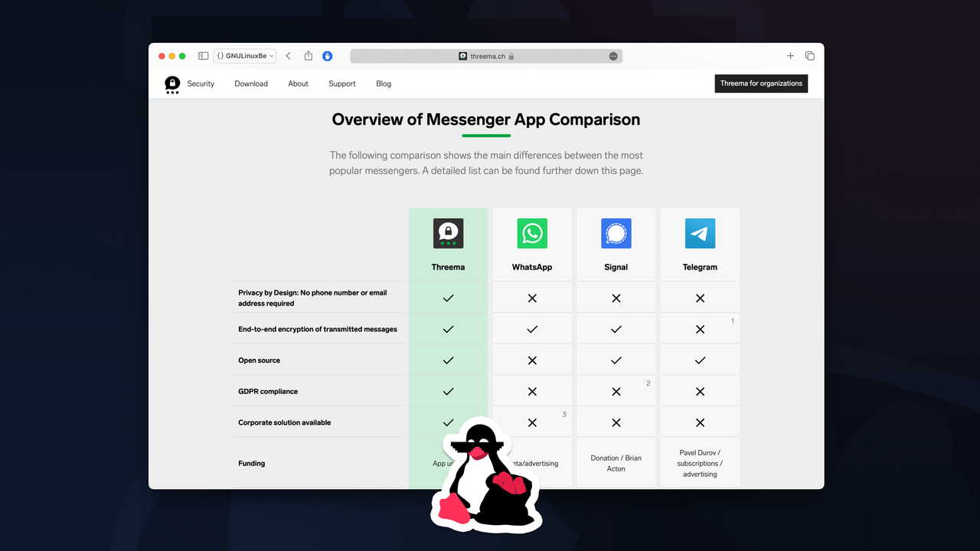
Task: Click WhatsApp check mark for End-to-end encryption
Action: (532, 329)
